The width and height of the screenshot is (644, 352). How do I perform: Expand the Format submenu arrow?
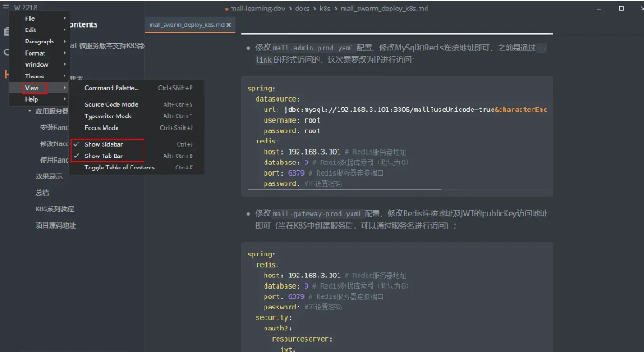pos(64,53)
